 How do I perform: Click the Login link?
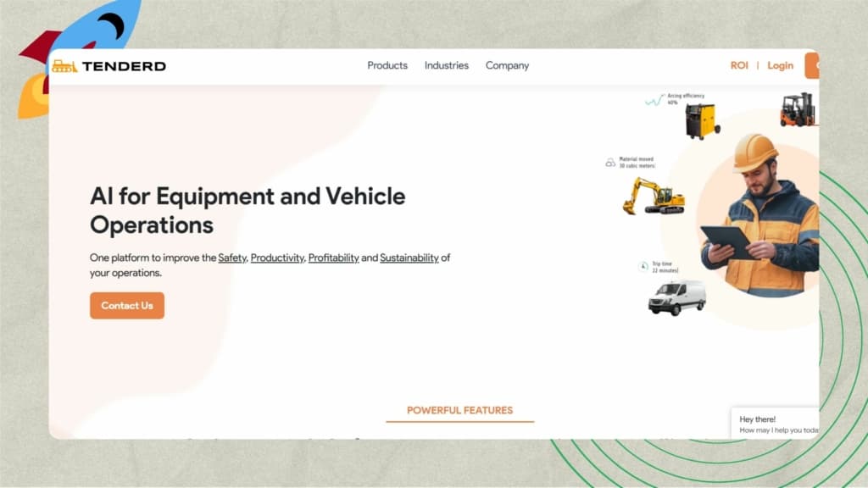click(x=780, y=66)
